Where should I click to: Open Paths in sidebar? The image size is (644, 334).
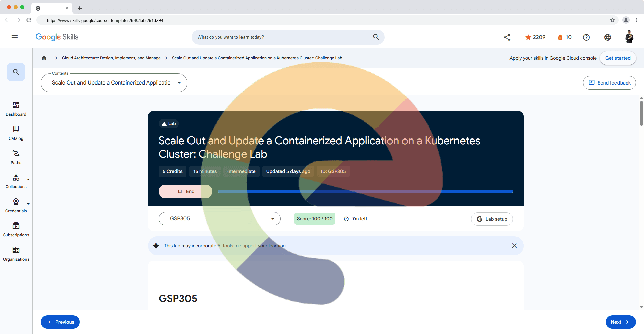(x=16, y=157)
